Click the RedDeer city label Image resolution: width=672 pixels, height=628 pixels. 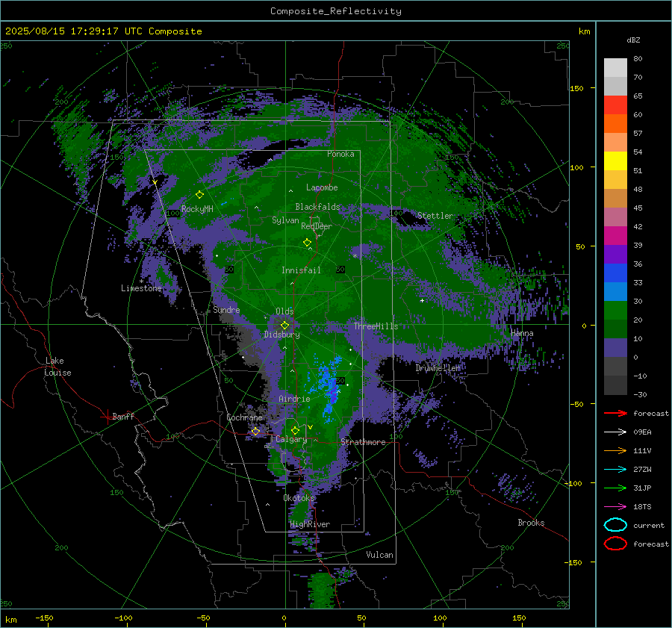click(x=317, y=226)
